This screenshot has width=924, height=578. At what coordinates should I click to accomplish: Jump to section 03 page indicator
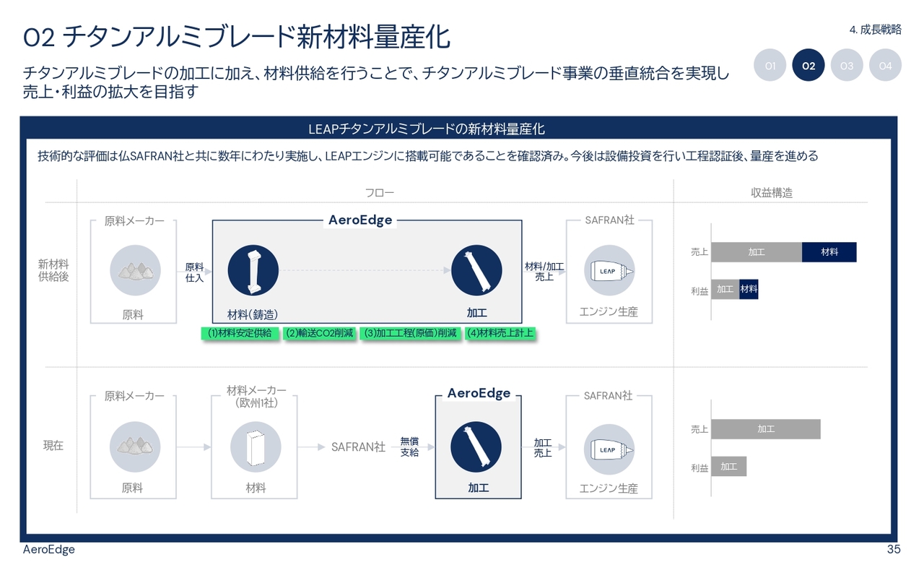(x=847, y=66)
